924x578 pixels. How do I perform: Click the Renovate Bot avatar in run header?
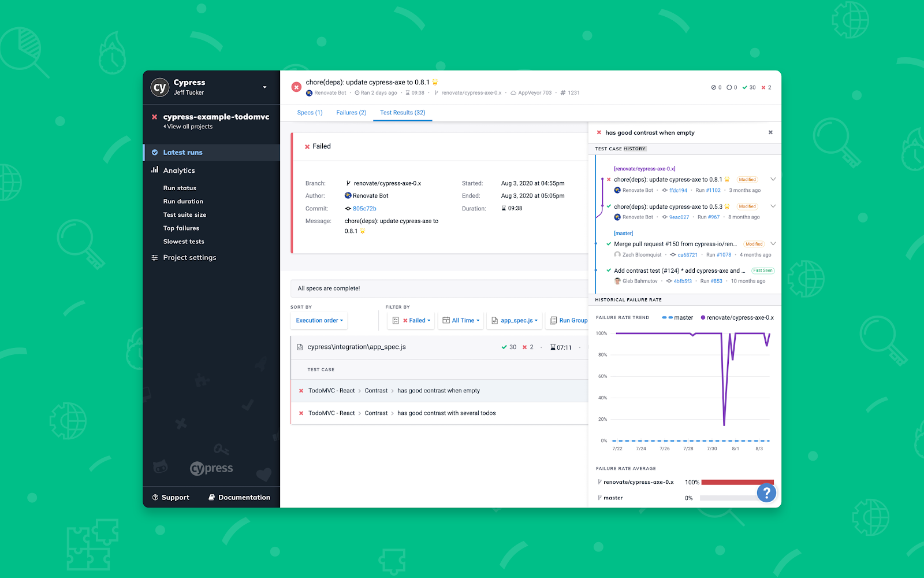(309, 93)
